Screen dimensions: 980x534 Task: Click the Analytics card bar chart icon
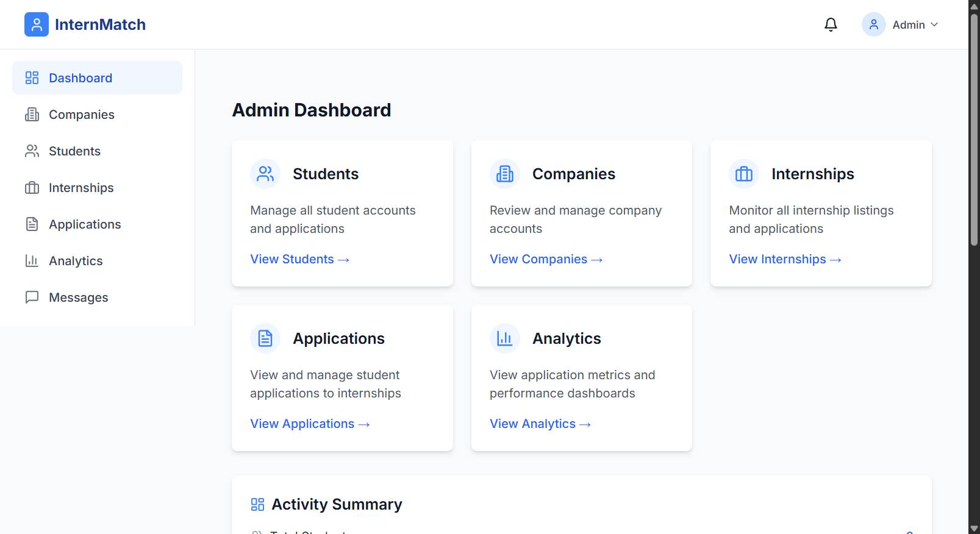(x=505, y=338)
